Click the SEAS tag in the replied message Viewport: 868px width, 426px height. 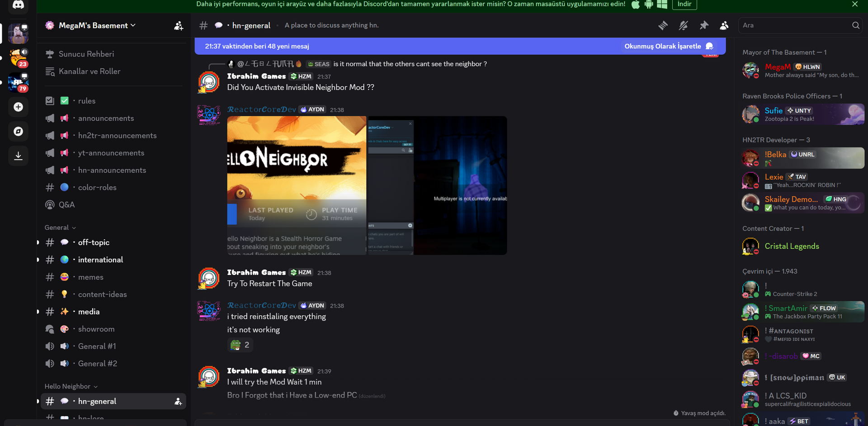pos(319,64)
